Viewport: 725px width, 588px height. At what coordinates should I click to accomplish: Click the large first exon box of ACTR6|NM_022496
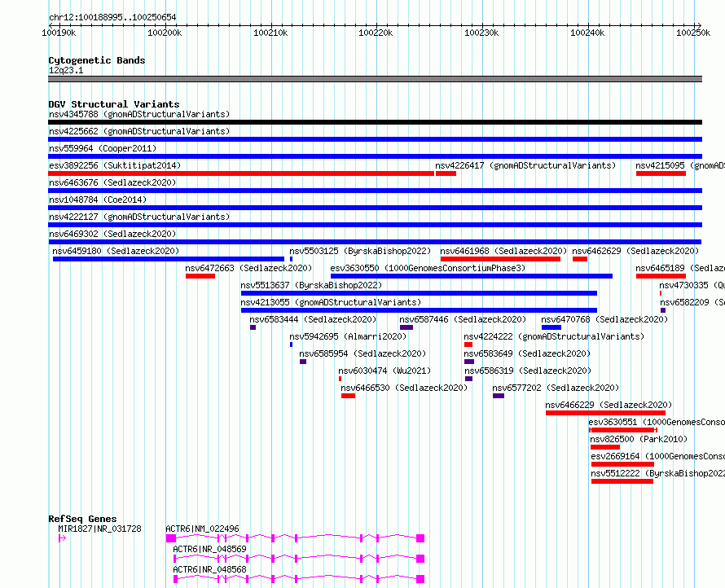coord(171,538)
